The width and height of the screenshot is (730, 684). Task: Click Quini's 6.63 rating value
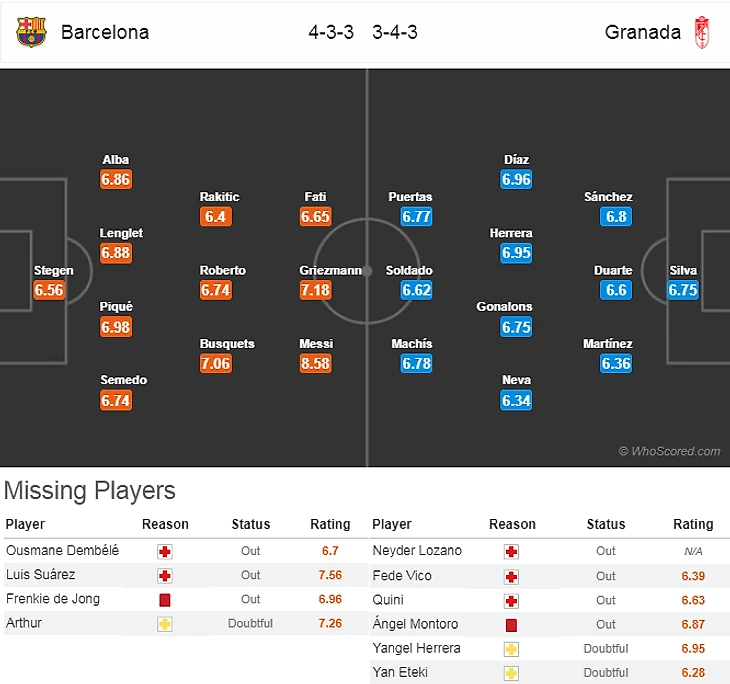click(693, 600)
